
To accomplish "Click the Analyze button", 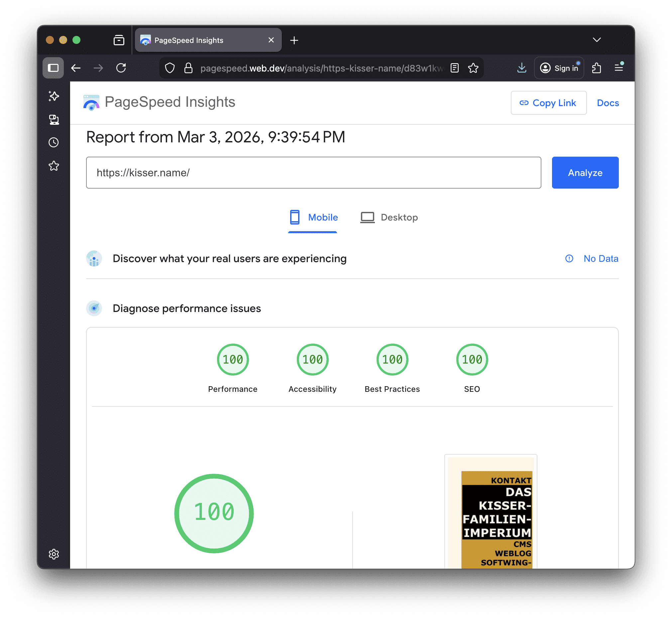I will (x=585, y=173).
